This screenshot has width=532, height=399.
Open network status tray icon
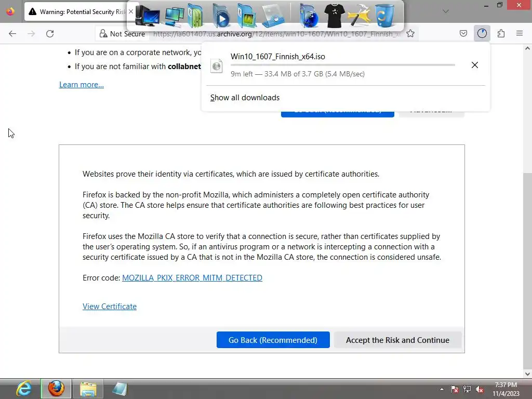467,389
